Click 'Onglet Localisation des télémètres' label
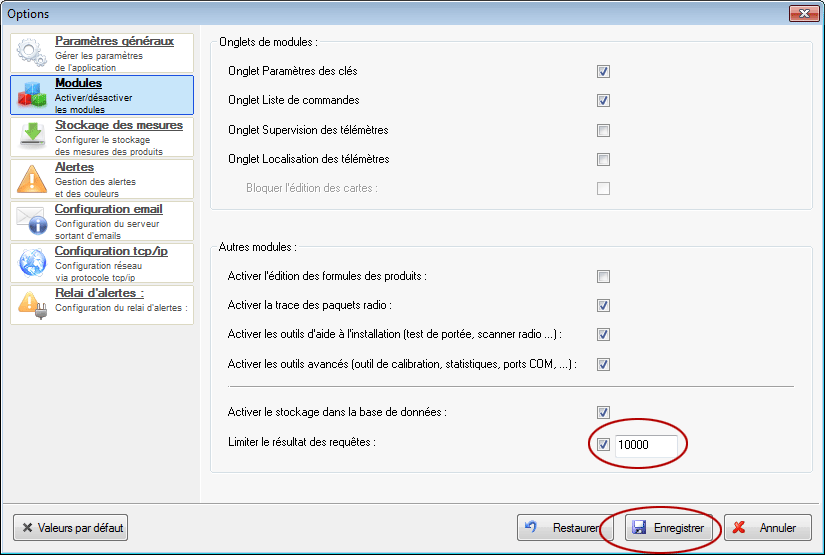Viewport: 825px width, 555px height. 309,159
